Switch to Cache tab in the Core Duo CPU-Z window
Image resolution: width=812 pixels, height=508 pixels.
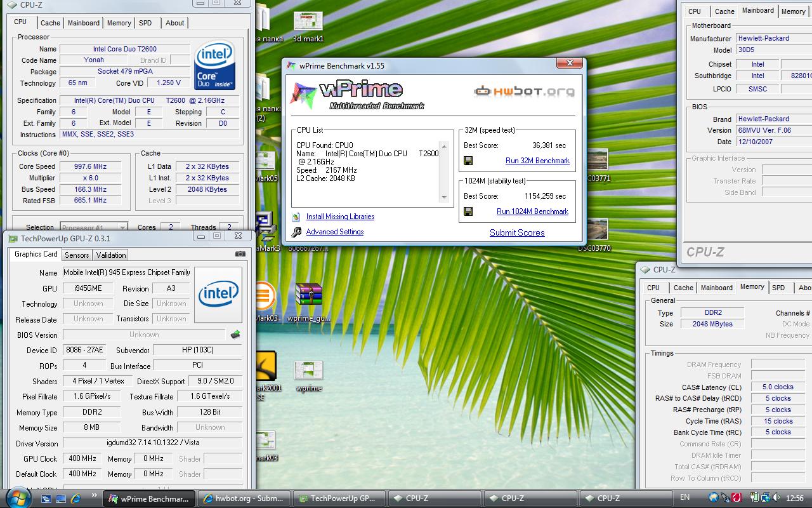(50, 23)
